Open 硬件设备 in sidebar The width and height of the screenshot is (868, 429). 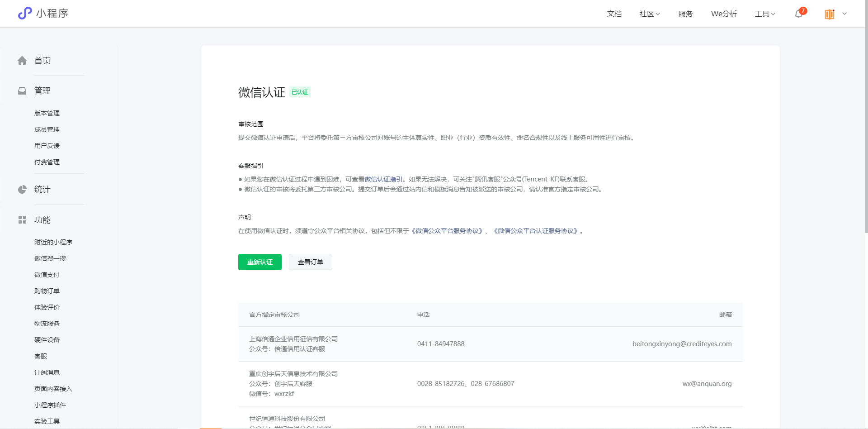47,340
